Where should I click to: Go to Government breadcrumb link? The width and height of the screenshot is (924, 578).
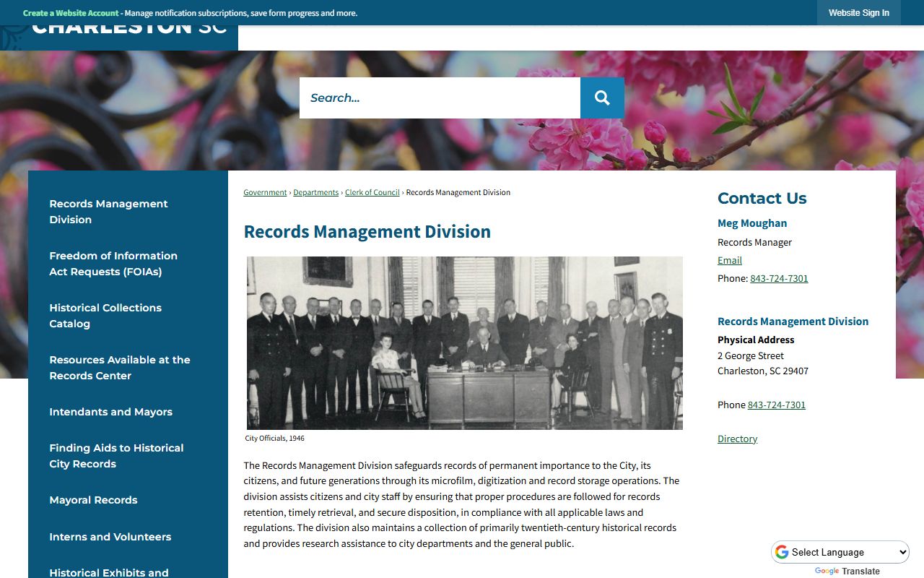point(265,192)
